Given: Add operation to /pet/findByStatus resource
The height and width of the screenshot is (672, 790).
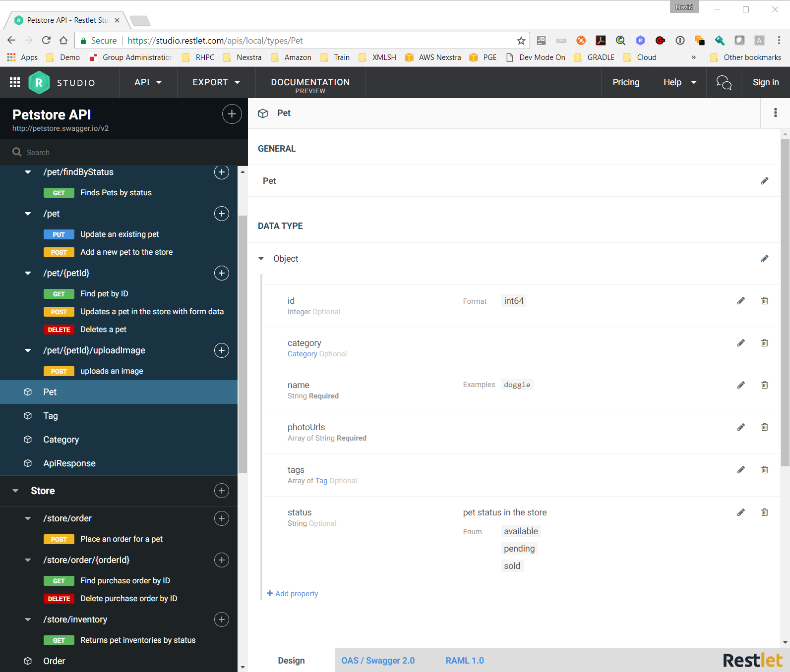Looking at the screenshot, I should 222,172.
